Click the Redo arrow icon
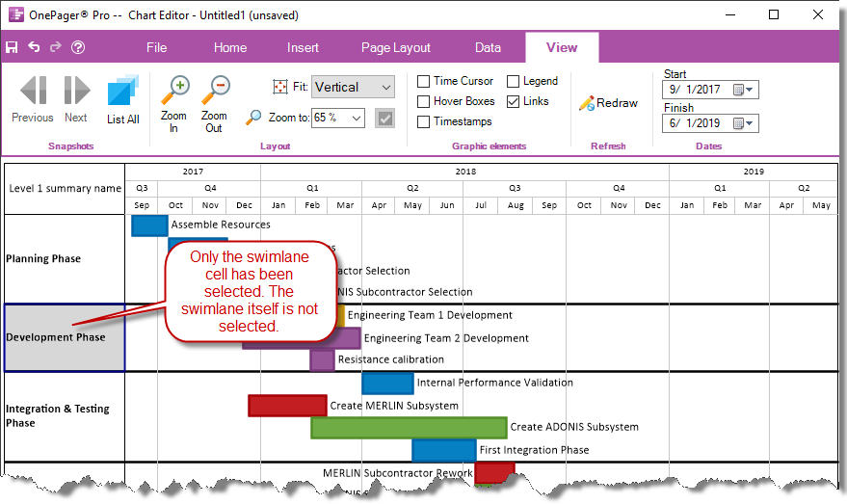The height and width of the screenshot is (504, 847). pyautogui.click(x=55, y=47)
